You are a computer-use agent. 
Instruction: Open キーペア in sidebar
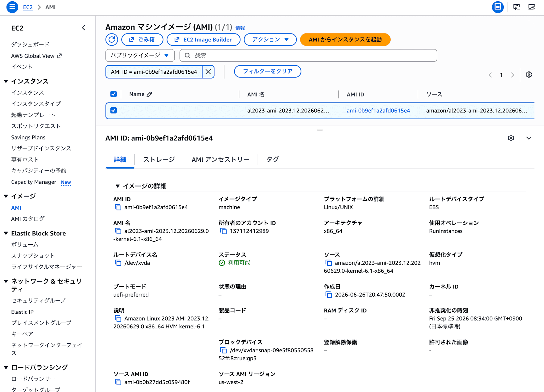pos(22,334)
